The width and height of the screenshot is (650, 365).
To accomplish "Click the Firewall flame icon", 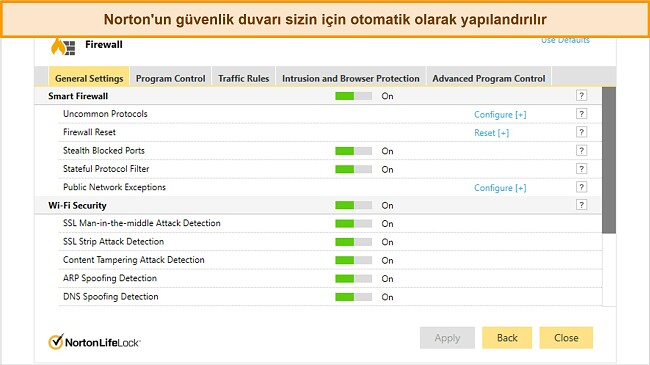I will point(63,46).
